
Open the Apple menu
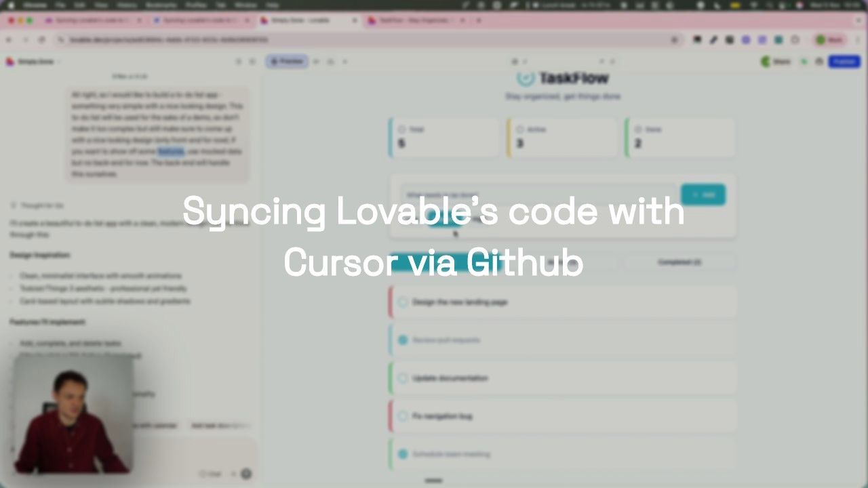[11, 5]
